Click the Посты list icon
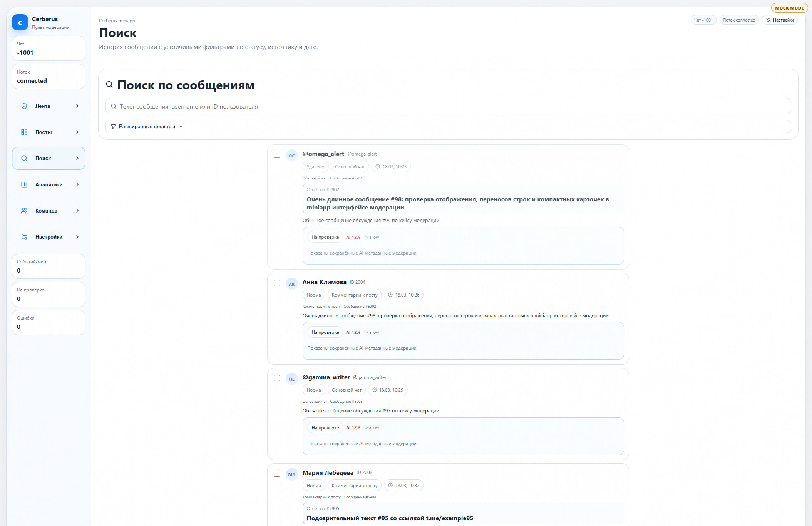The height and width of the screenshot is (526, 812). [x=24, y=132]
